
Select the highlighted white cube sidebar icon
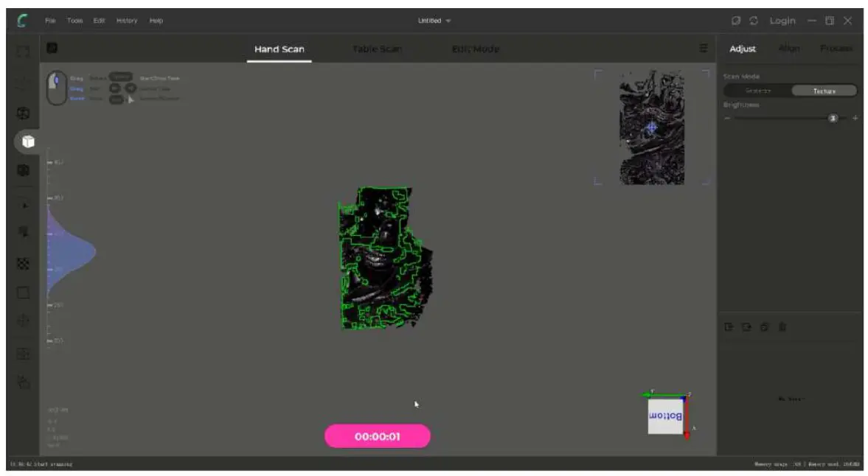tap(28, 141)
